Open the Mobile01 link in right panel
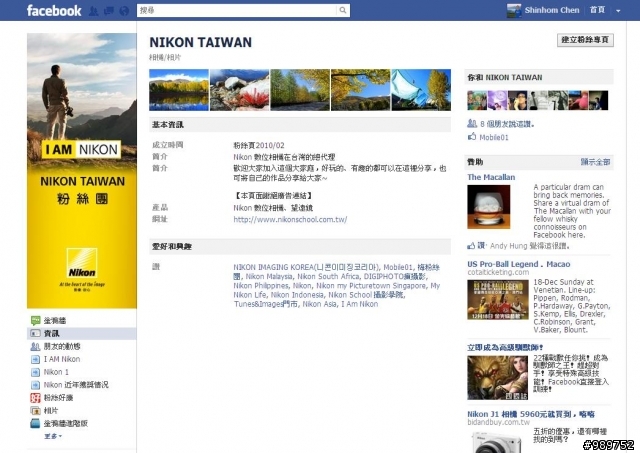The image size is (640, 453). [x=494, y=138]
